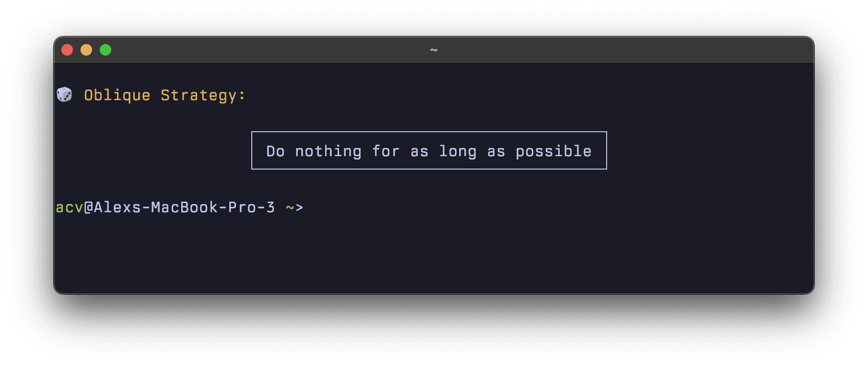Click the top border of the quote frame
The height and width of the screenshot is (365, 868).
(x=429, y=132)
